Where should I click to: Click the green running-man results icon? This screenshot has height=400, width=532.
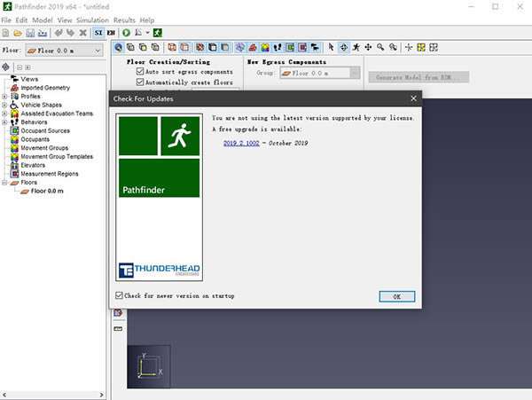[157, 33]
